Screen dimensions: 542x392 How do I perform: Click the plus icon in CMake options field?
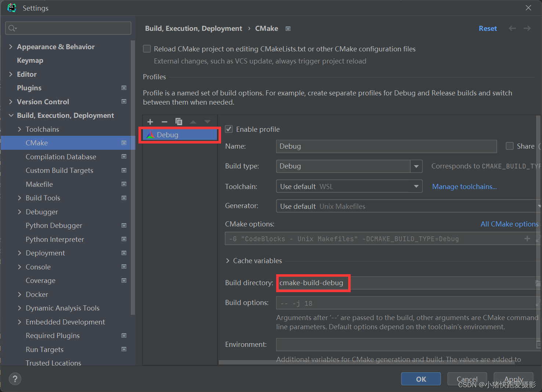coord(527,239)
